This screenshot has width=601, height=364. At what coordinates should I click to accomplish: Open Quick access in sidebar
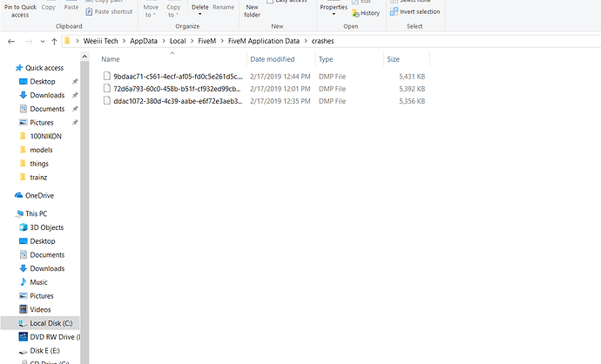click(44, 68)
